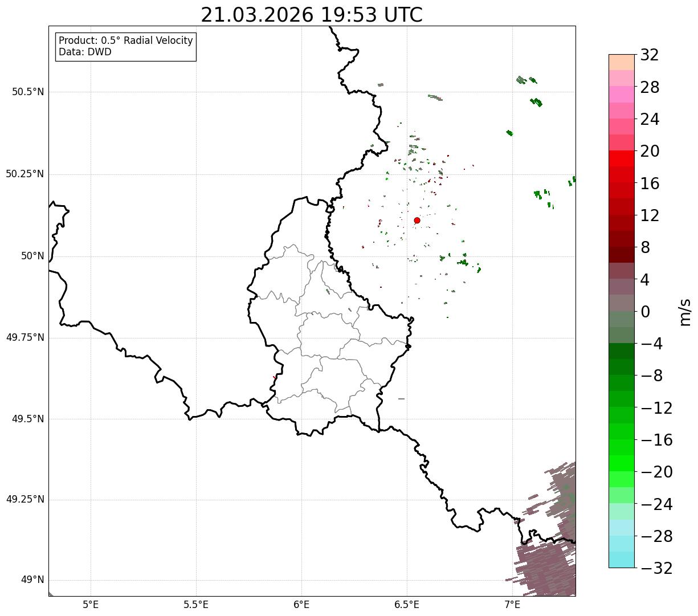Click the 49.25°N latitude label

click(x=25, y=500)
